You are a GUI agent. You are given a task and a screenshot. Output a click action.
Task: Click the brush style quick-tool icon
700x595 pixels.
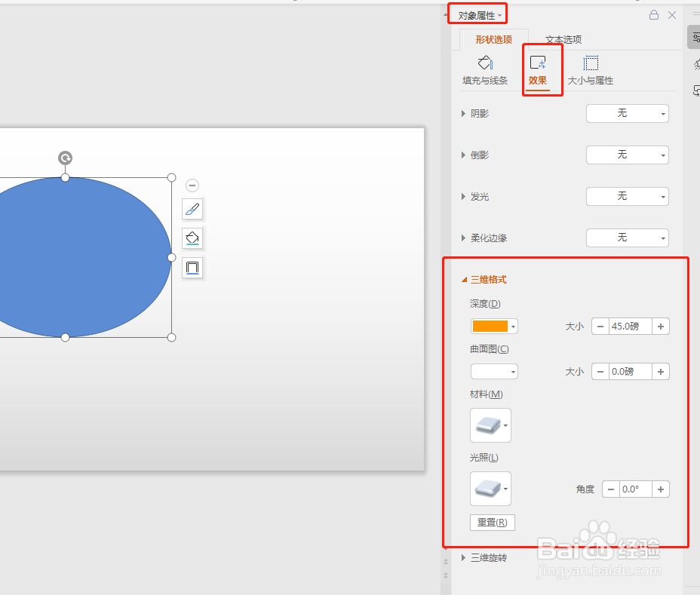[192, 209]
